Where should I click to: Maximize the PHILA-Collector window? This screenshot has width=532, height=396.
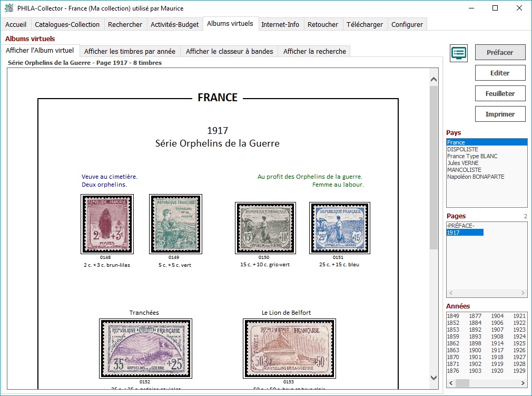click(x=495, y=8)
